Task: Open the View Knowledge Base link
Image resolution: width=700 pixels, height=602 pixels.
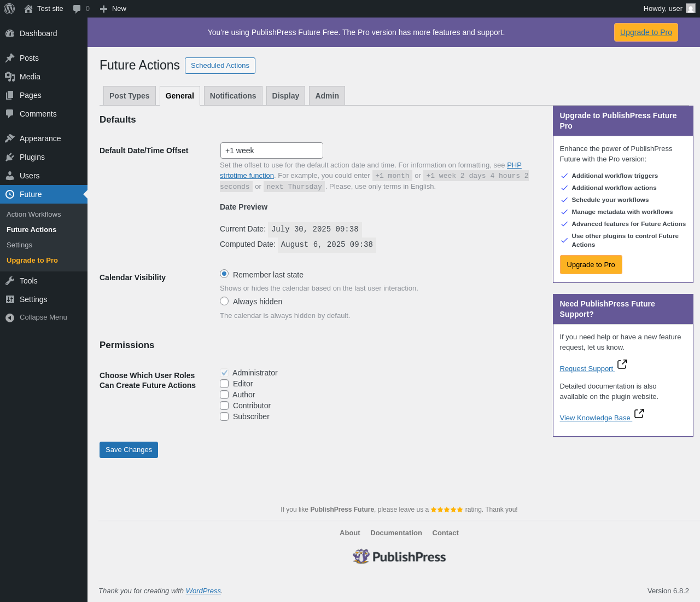Action: pyautogui.click(x=595, y=418)
